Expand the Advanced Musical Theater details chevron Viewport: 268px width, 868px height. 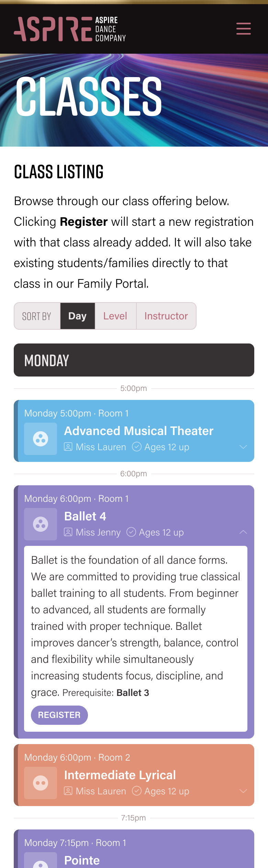(x=243, y=447)
